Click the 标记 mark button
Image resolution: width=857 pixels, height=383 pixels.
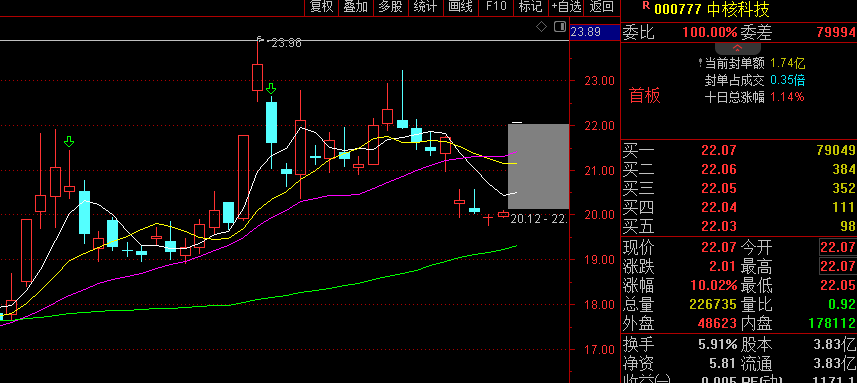tap(531, 7)
